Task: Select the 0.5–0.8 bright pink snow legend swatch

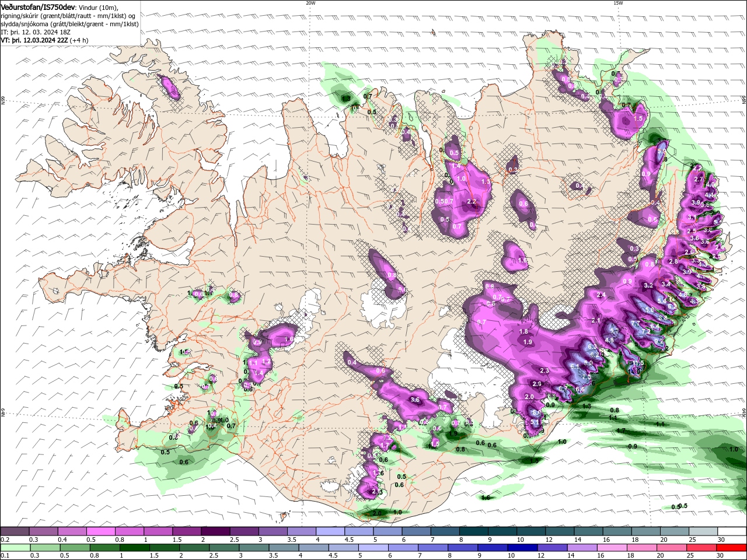Action: 100,531
